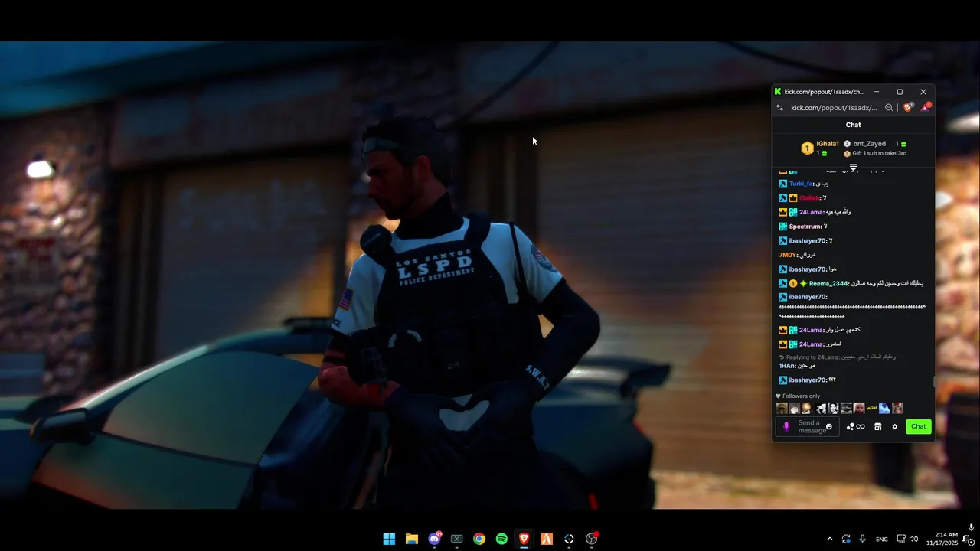Click username Turki_fa in chat
Screen dimensions: 980x551
click(x=801, y=184)
